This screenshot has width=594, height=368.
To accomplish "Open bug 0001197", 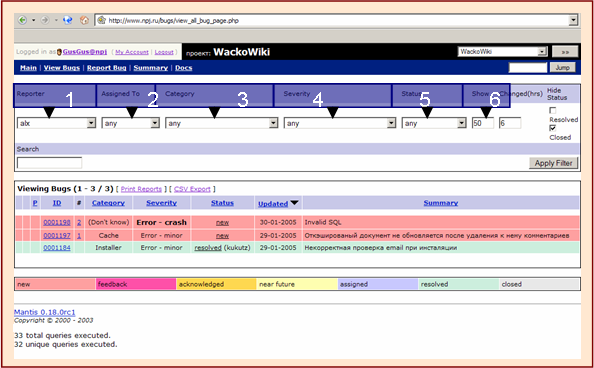I will [x=57, y=235].
